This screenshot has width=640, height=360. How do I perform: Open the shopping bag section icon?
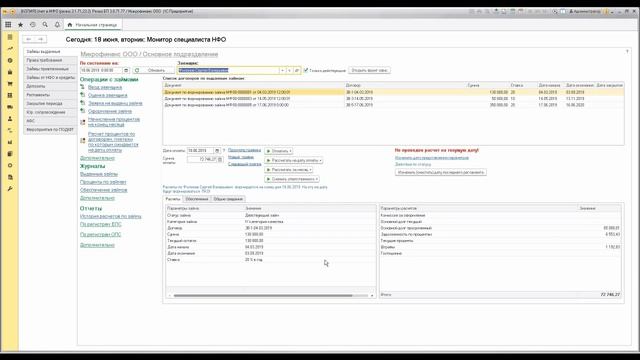point(10,72)
